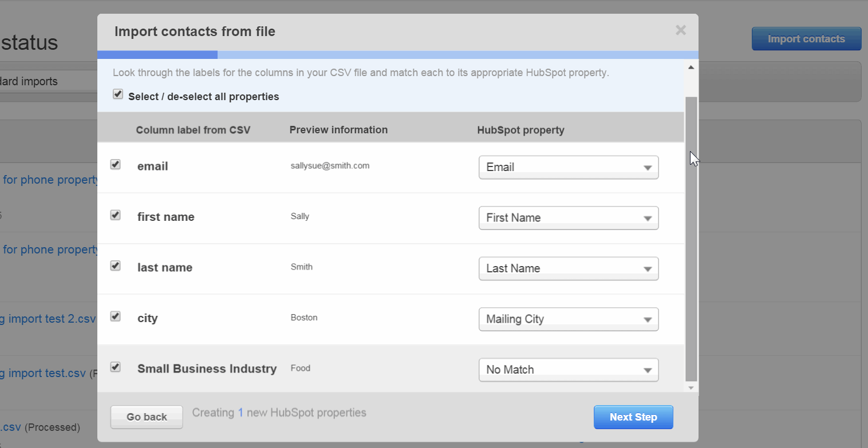This screenshot has width=868, height=448.
Task: Click the first name column label
Action: [165, 217]
